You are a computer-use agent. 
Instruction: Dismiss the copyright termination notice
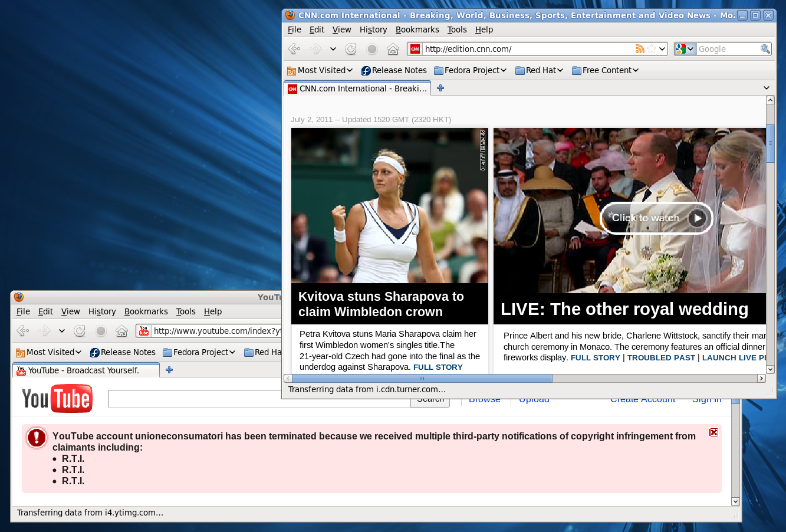[x=713, y=432]
